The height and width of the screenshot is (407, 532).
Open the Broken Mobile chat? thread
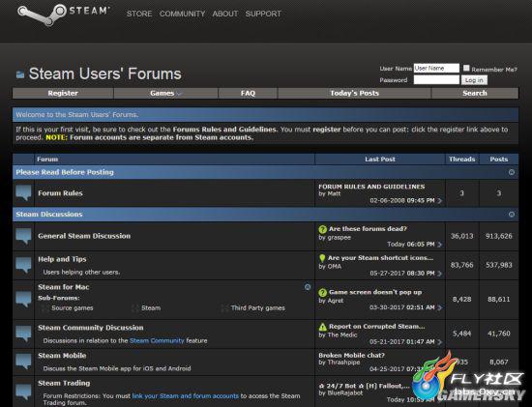(351, 356)
